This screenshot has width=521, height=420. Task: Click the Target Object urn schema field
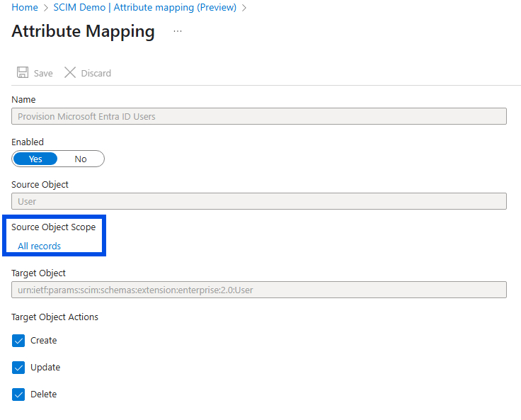click(259, 290)
